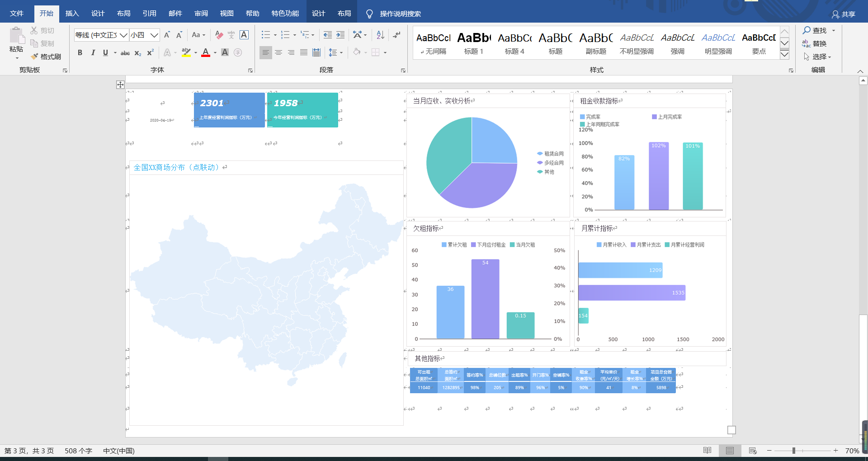Click the text highlight color icon

186,52
